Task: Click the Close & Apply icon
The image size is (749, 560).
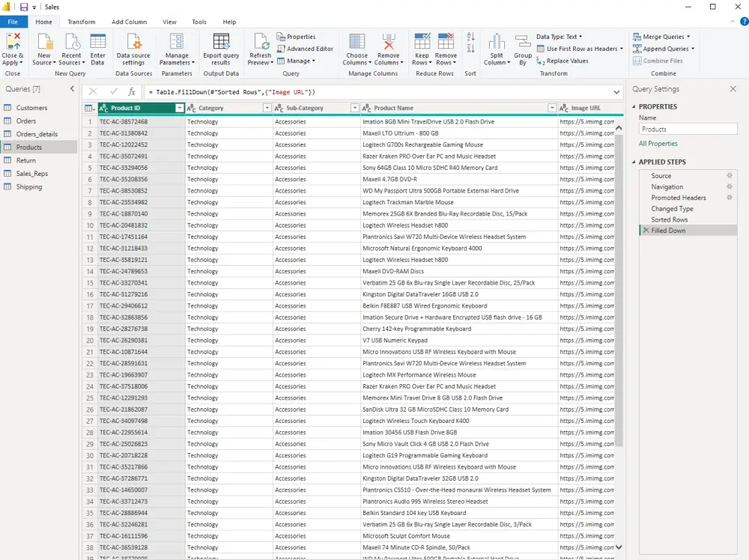Action: (x=13, y=41)
